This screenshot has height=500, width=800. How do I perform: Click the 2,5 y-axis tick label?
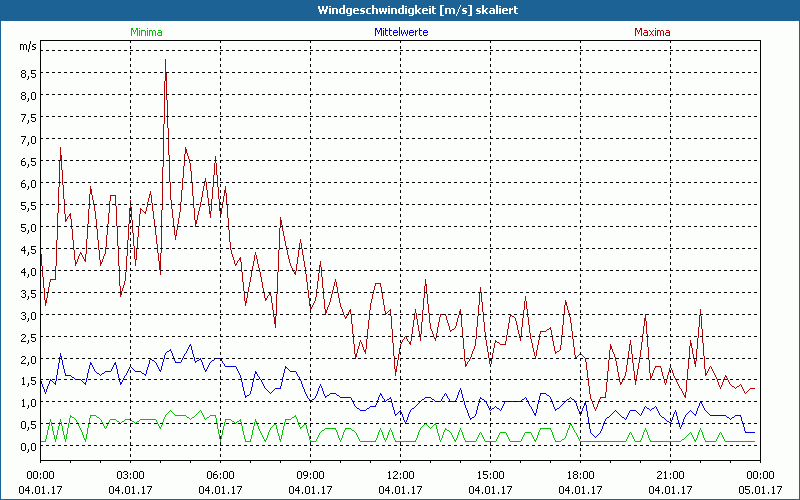27,337
